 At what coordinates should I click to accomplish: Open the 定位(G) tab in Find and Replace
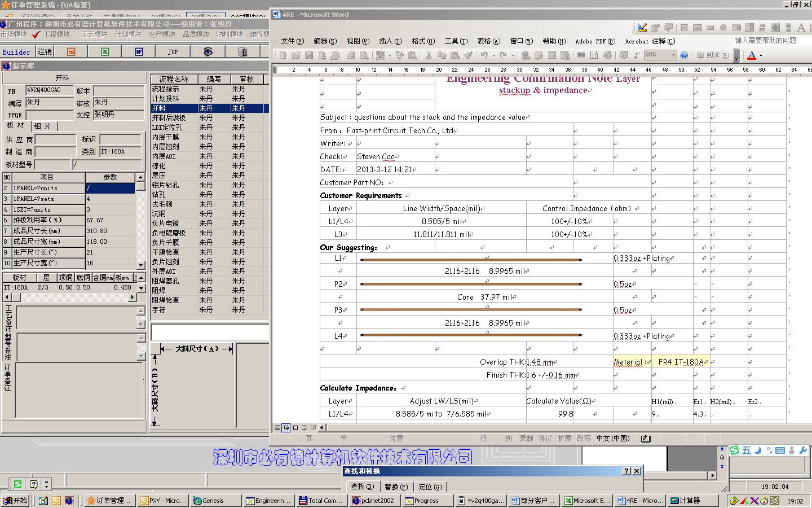point(430,487)
